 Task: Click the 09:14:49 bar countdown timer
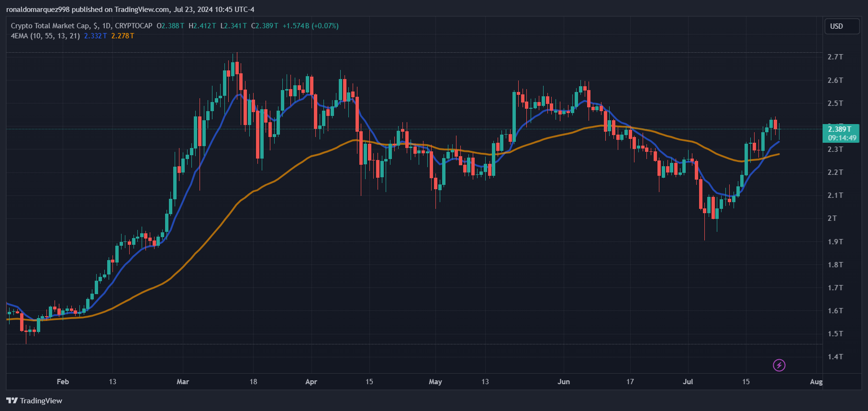842,138
